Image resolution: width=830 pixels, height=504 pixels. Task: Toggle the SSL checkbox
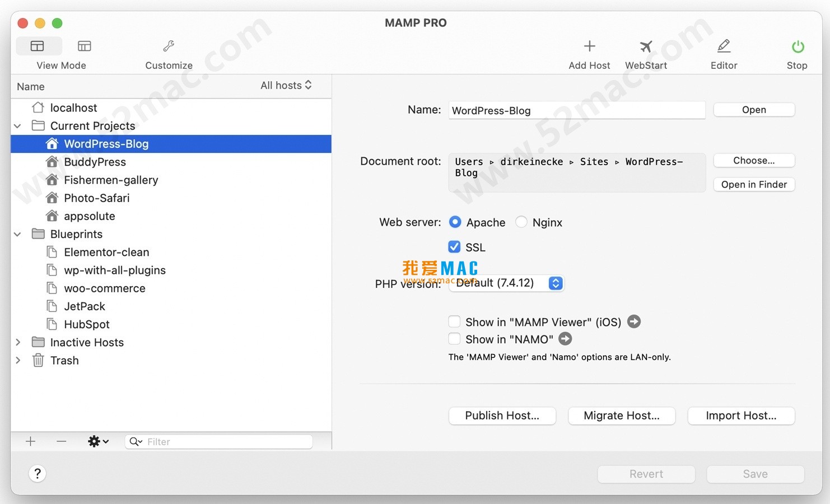tap(454, 246)
